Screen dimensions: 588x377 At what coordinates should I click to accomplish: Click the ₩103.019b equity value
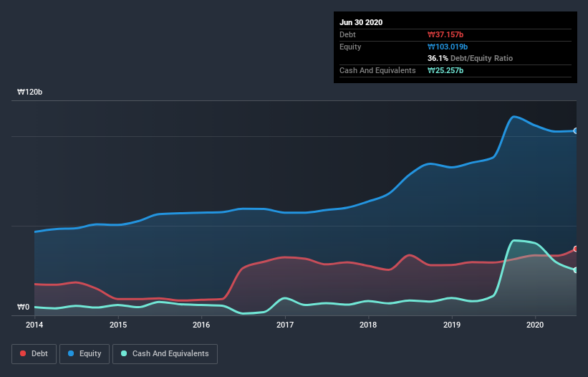[x=448, y=47]
